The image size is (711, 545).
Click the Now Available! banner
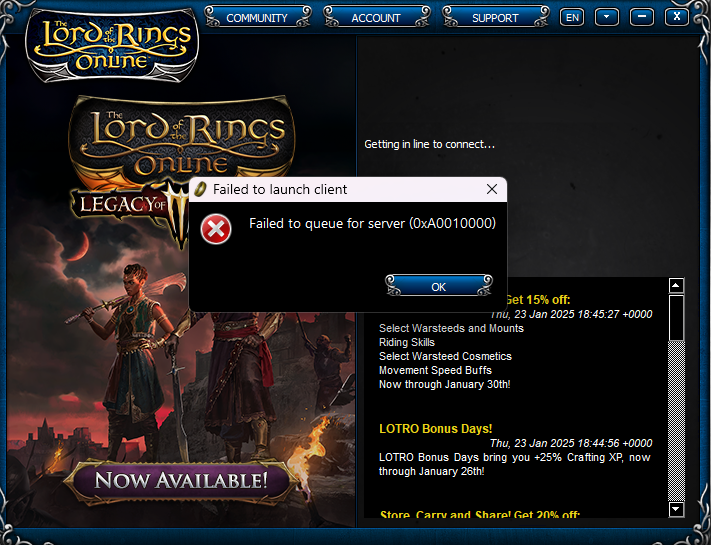pyautogui.click(x=181, y=480)
